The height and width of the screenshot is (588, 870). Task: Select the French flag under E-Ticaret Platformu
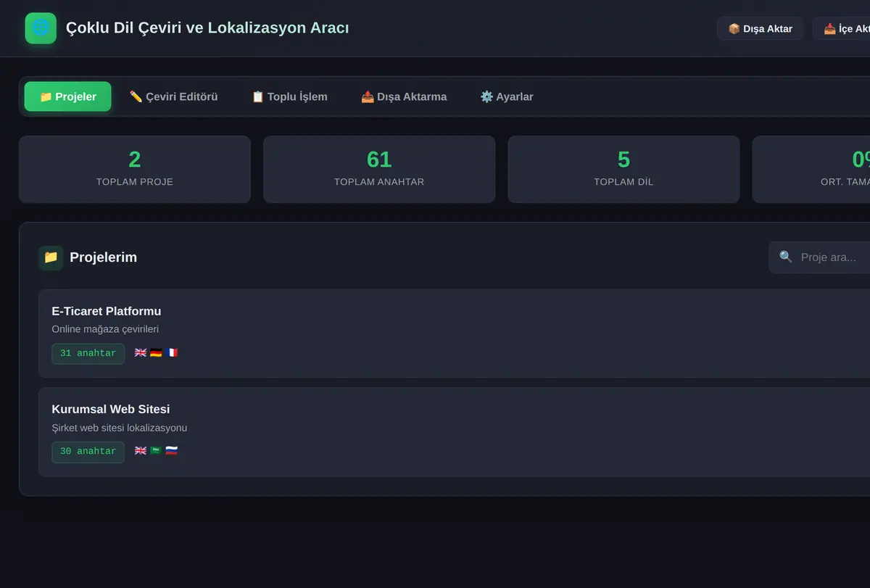171,353
